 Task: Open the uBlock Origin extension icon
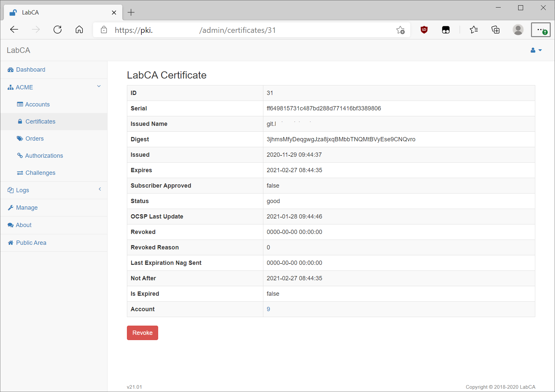[x=424, y=30]
